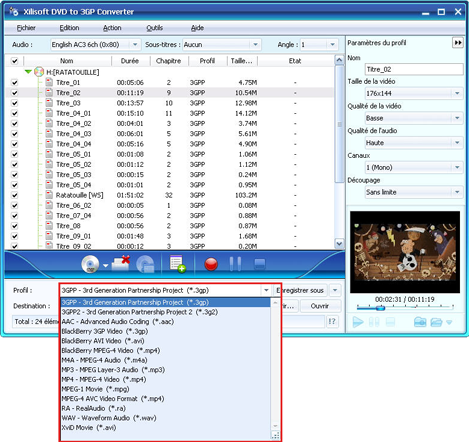Uncheck the Titre_06_02 checkbox
This screenshot has width=469, height=442.
pos(14,205)
